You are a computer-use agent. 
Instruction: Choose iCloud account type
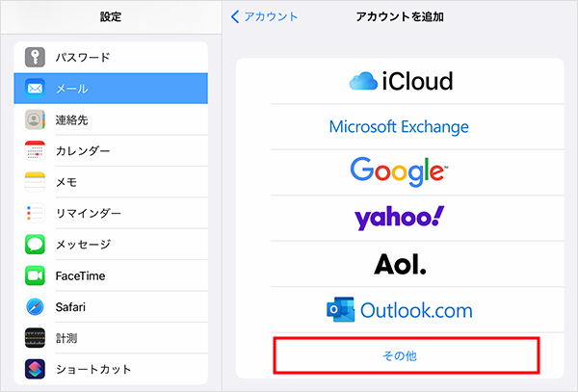pos(399,82)
